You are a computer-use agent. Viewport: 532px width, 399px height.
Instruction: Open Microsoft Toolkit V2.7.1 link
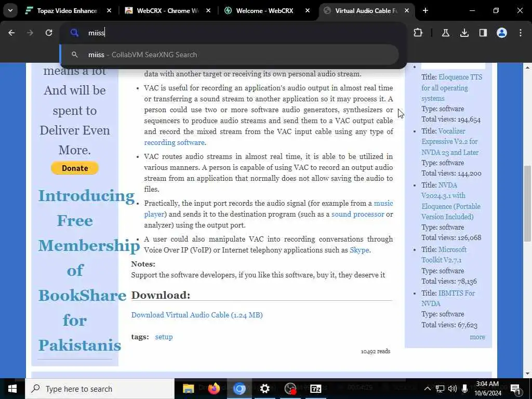pyautogui.click(x=444, y=255)
